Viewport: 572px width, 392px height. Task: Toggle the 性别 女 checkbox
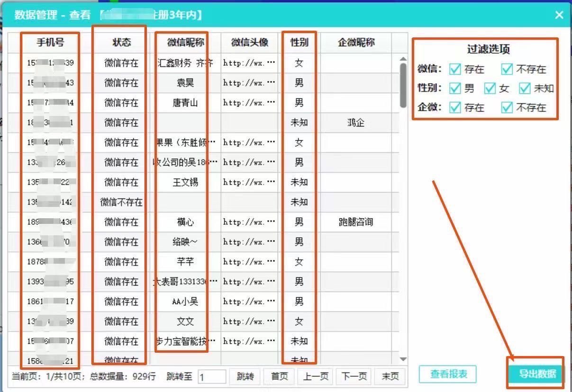(490, 89)
